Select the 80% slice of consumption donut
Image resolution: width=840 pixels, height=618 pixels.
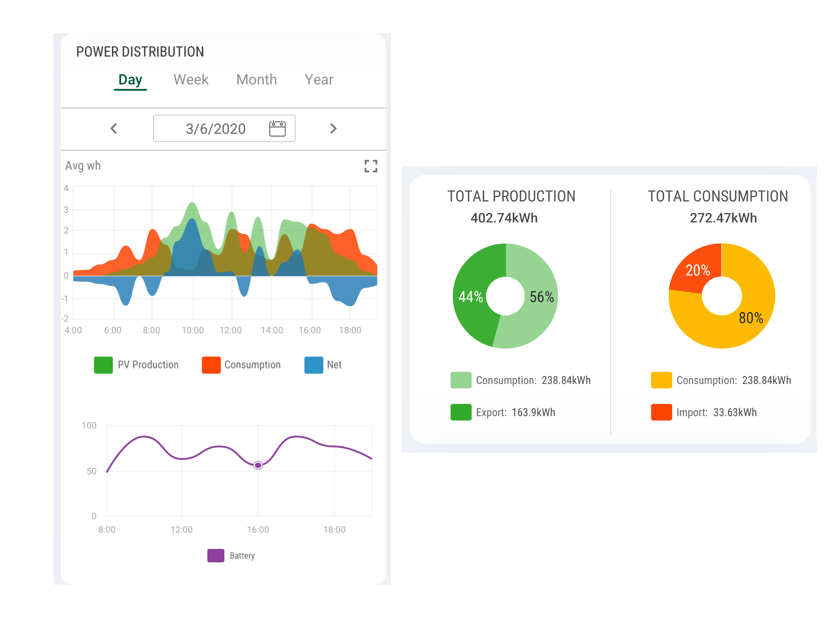tap(751, 318)
